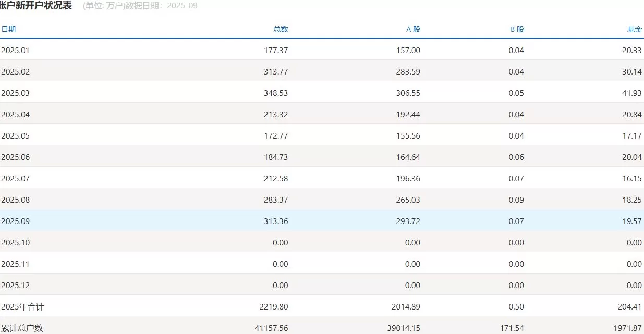Click A-share cumulative value 39014.15
The height and width of the screenshot is (334, 644).
pyautogui.click(x=403, y=328)
